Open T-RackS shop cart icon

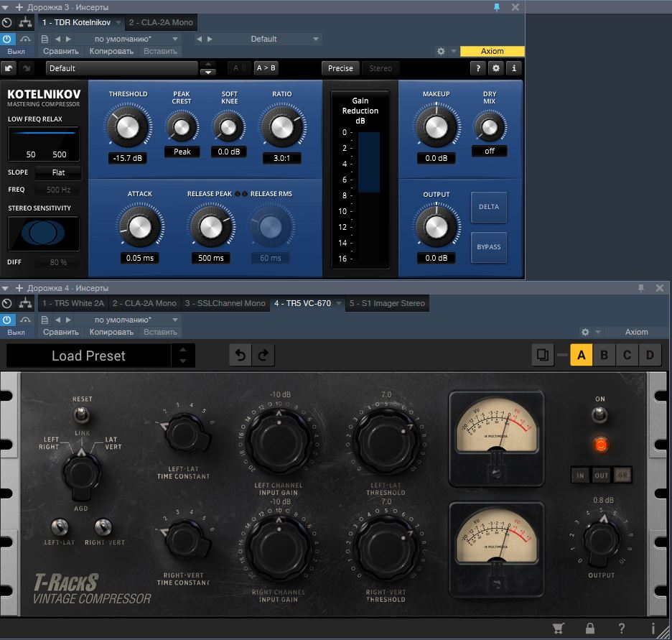(558, 629)
